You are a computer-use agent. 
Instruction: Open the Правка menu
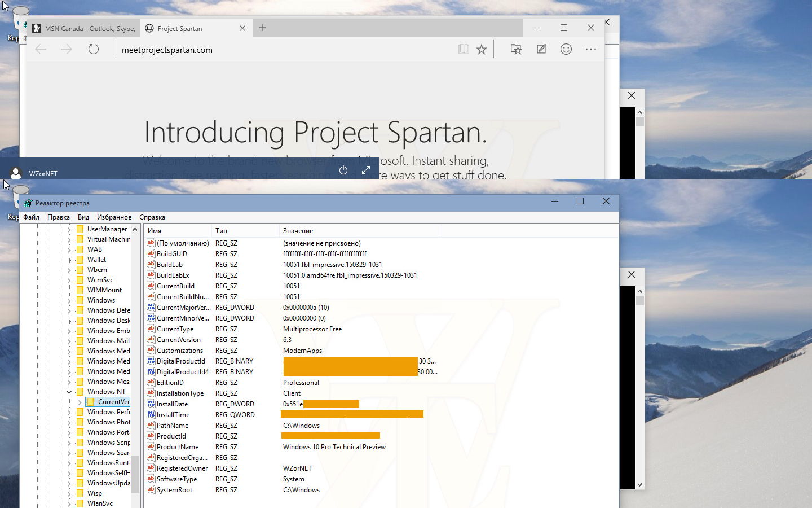59,217
